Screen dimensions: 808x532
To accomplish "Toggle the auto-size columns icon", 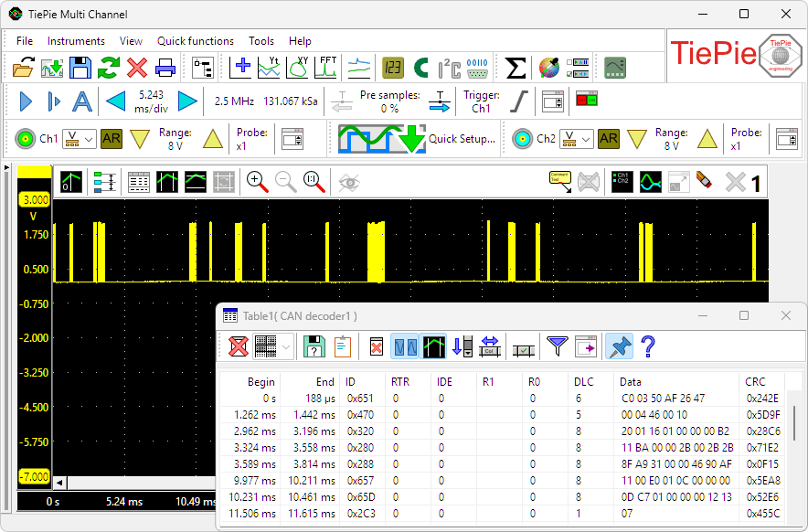I will point(490,346).
